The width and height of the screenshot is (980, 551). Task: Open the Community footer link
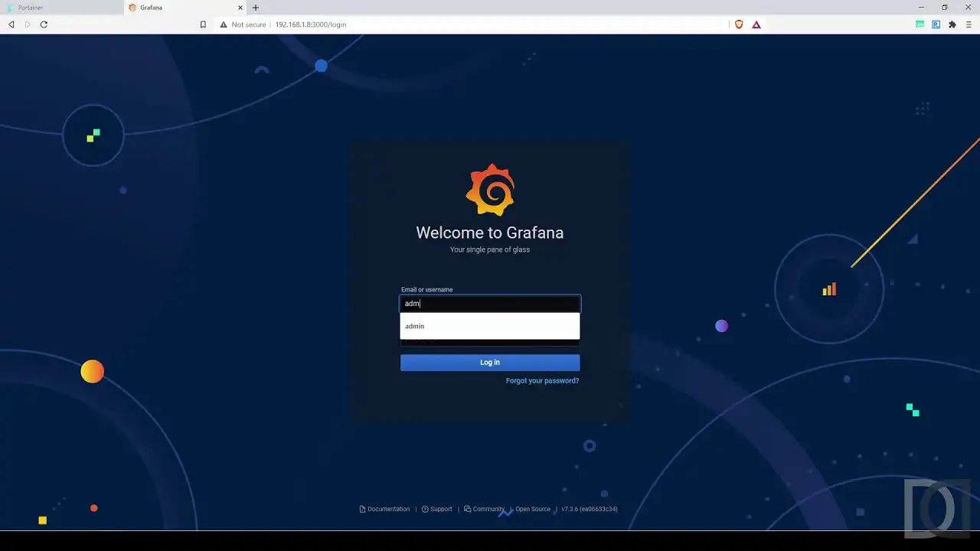coord(484,509)
